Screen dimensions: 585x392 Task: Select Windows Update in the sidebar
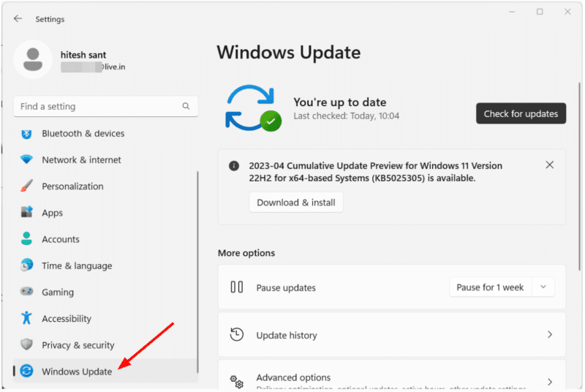(105, 371)
